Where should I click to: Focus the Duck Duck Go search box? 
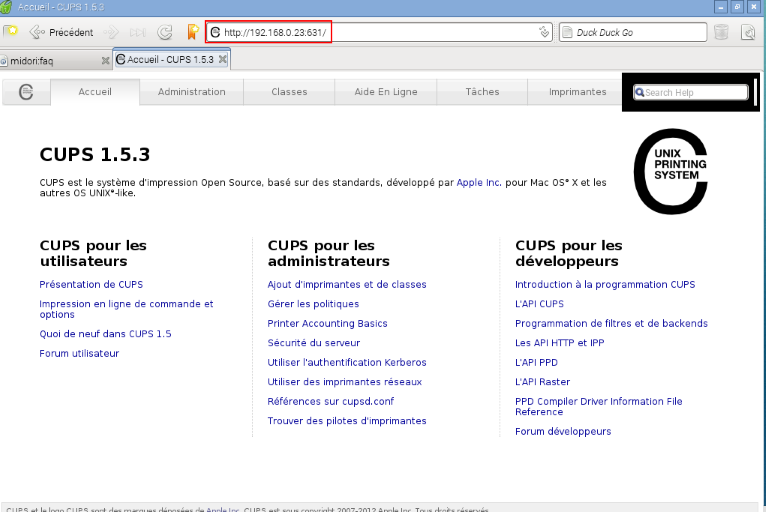point(633,32)
